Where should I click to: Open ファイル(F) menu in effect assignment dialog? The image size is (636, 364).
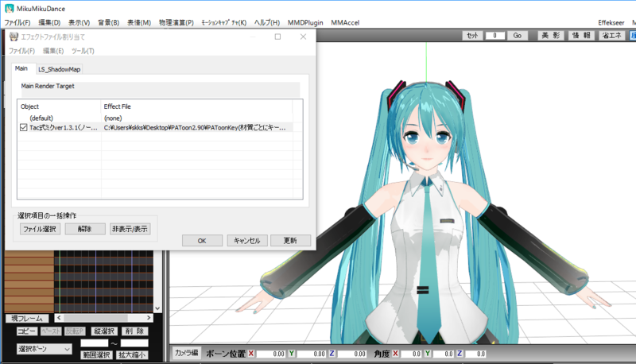tap(21, 51)
